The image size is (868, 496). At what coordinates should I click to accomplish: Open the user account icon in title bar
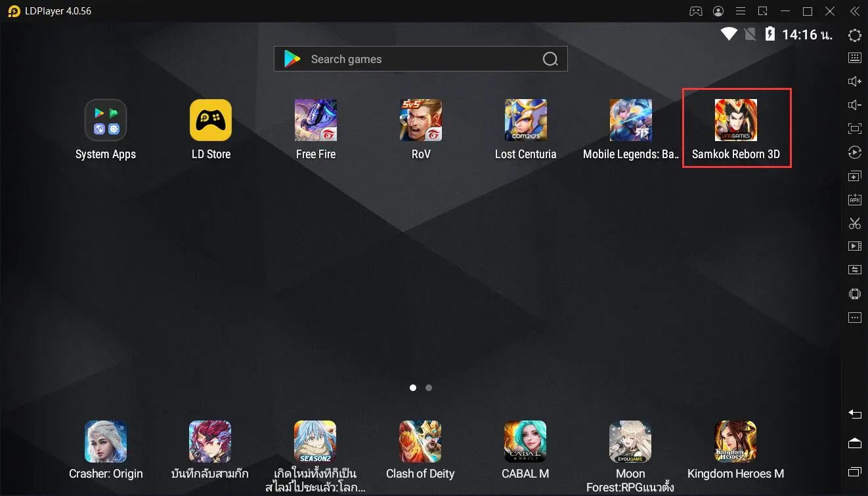point(718,11)
